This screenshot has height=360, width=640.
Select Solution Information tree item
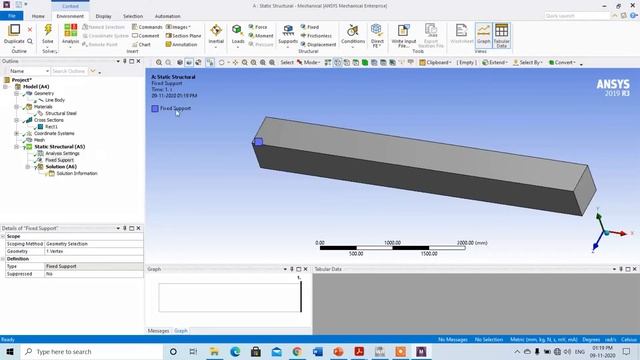tap(77, 173)
